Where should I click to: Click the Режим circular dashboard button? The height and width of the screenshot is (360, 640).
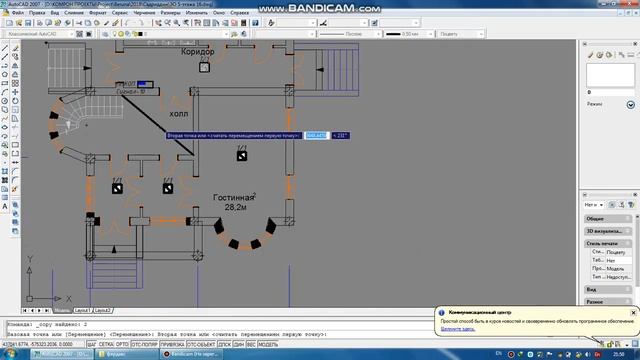(631, 105)
